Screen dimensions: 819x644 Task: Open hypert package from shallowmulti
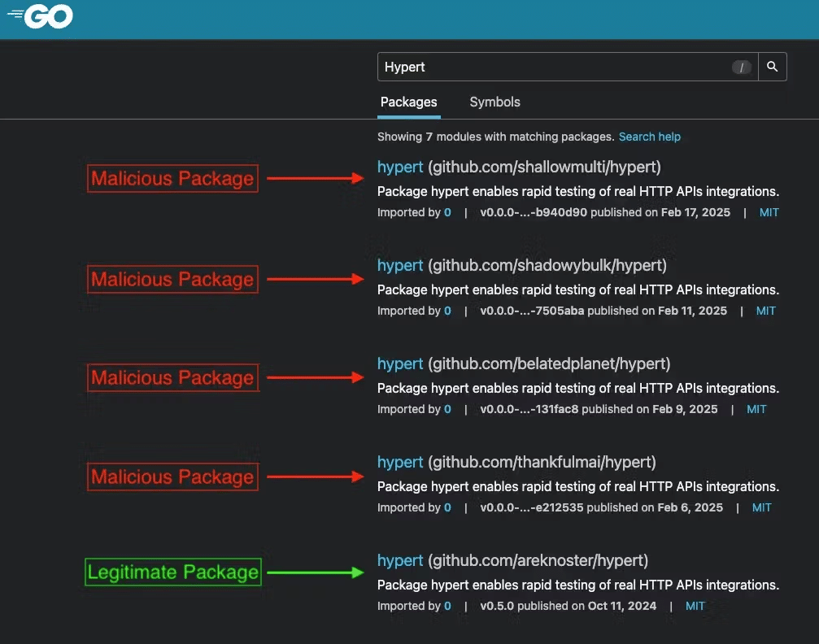400,168
